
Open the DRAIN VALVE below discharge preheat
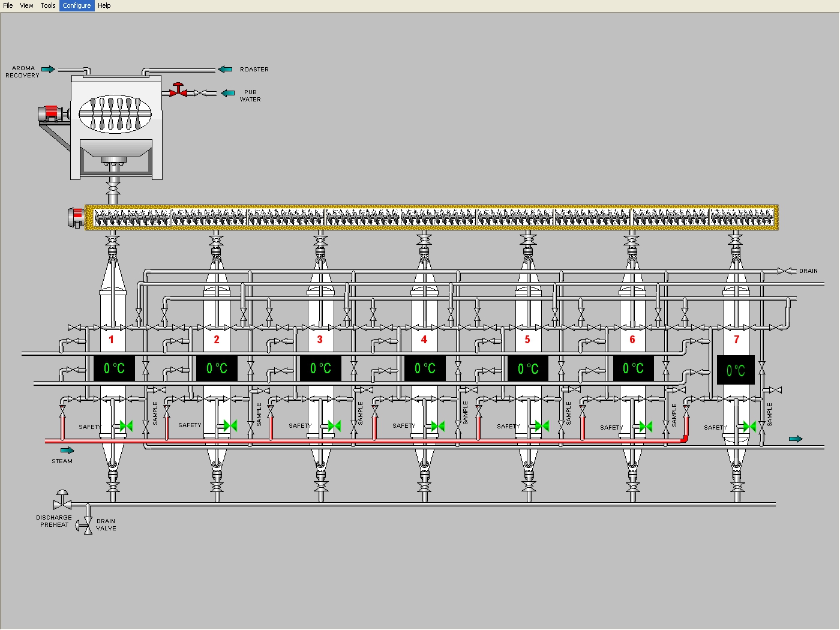pyautogui.click(x=88, y=525)
